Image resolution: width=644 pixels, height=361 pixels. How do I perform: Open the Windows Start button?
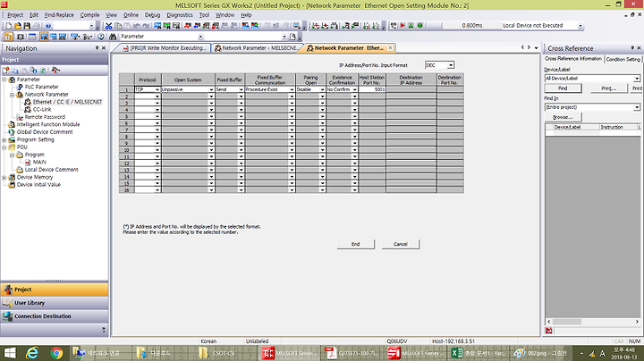pos(10,353)
